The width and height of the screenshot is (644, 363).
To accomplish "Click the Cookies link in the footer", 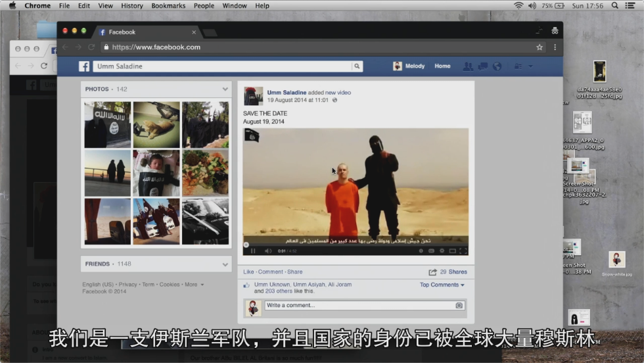I will (170, 285).
